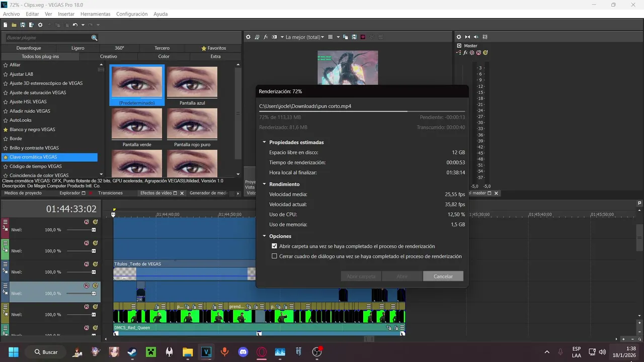Click the Windows Start button

coord(14,352)
